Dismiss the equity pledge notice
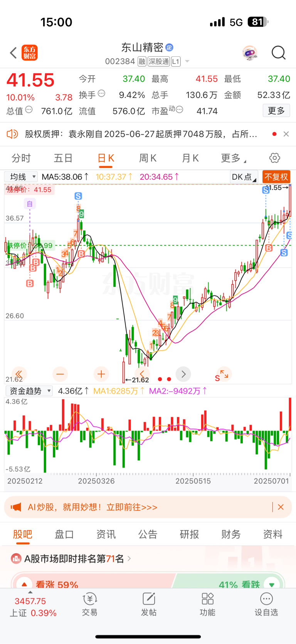Viewport: 296px width, 644px height. click(286, 134)
